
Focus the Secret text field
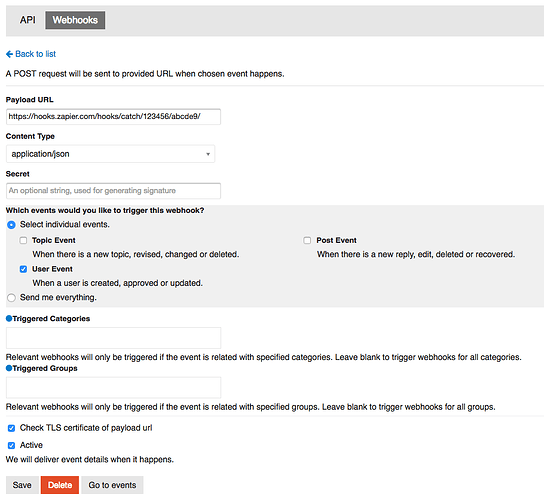pyautogui.click(x=113, y=190)
